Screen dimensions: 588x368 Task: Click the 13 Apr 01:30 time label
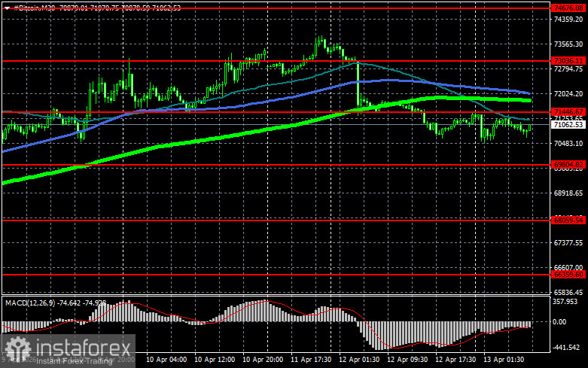(x=504, y=360)
